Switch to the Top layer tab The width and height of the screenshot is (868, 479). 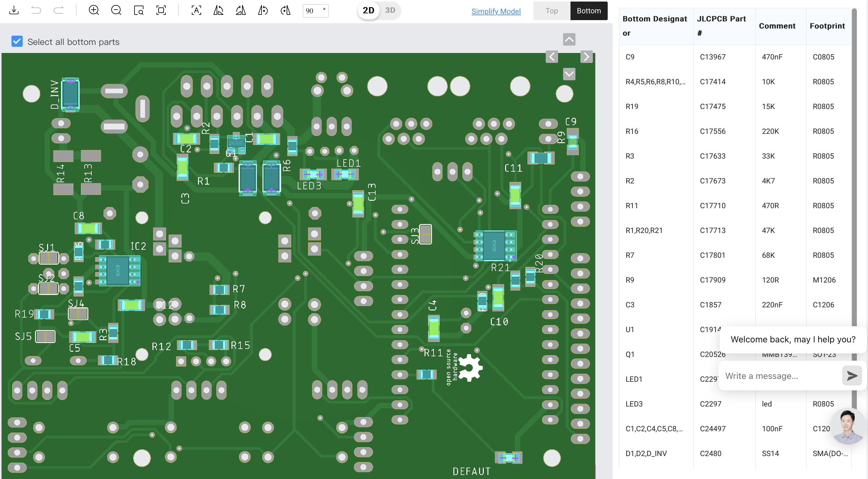(x=552, y=11)
